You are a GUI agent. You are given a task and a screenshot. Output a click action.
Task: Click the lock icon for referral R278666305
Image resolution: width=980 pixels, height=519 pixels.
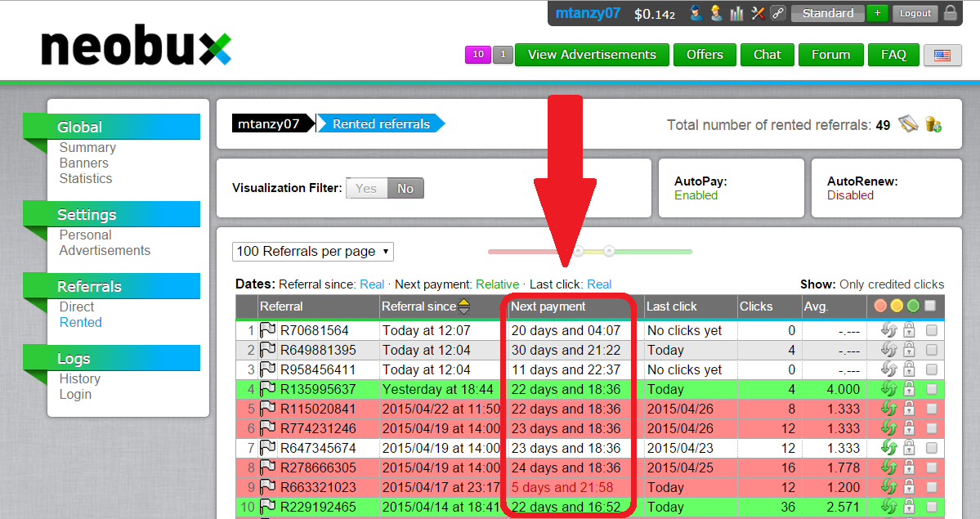[910, 468]
